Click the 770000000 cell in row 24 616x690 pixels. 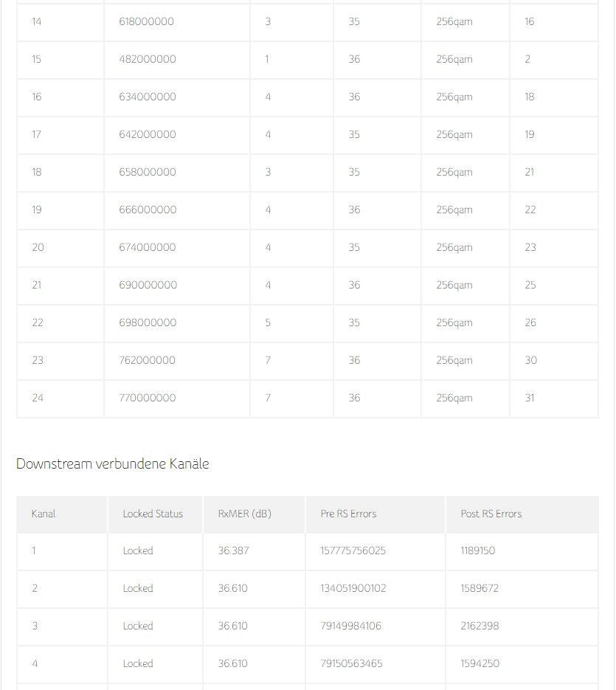click(147, 398)
